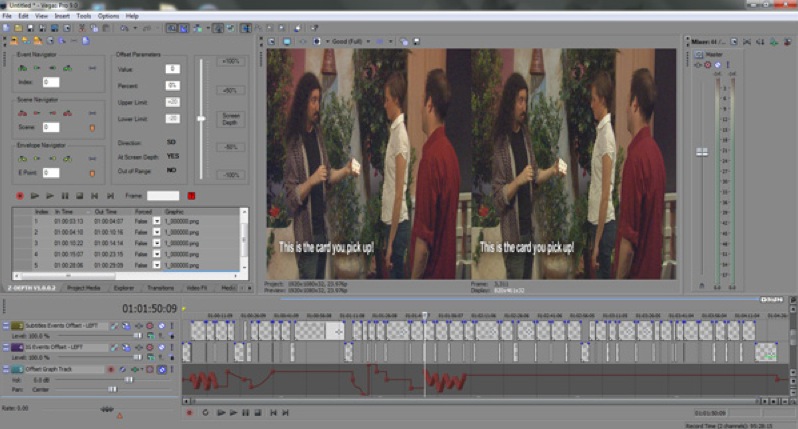Open Forced dropdown in subtitle row 4
The width and height of the screenshot is (798, 429).
pos(157,254)
